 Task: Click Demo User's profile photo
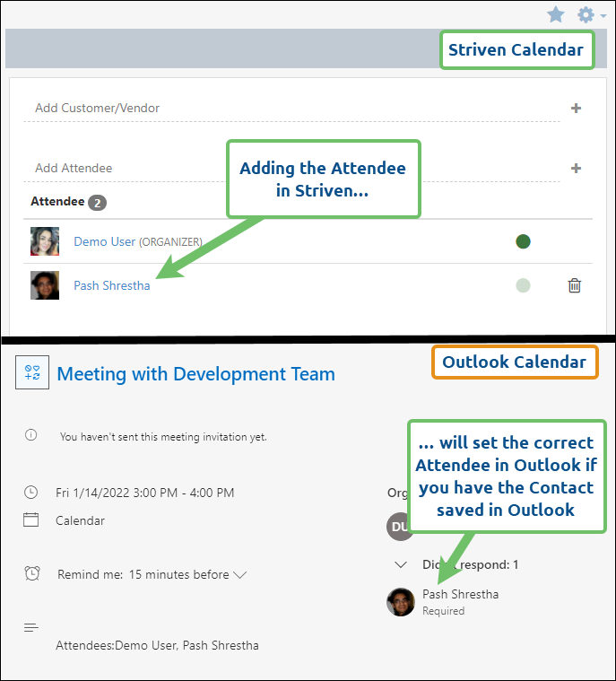coord(45,241)
